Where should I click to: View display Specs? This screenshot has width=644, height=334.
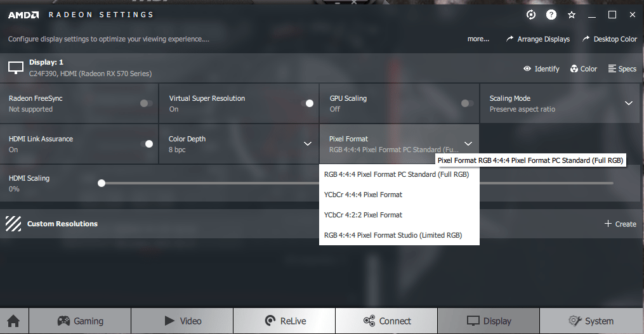(x=622, y=68)
